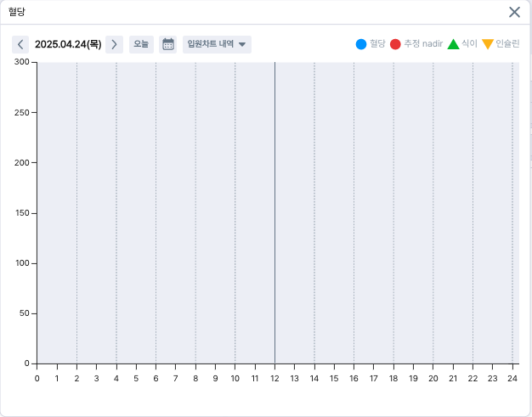This screenshot has height=417, width=532.
Task: Select hour 6 on the x-axis
Action: (156, 378)
